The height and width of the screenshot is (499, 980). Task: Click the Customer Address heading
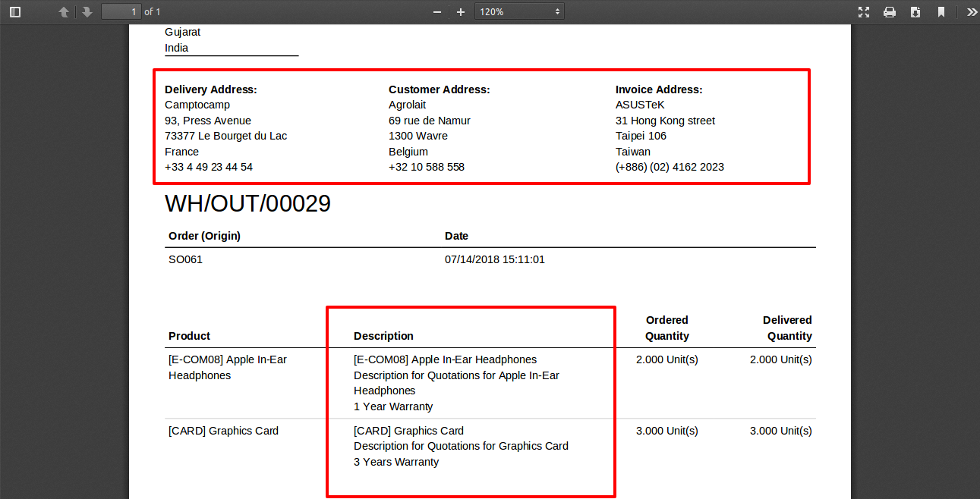[440, 89]
